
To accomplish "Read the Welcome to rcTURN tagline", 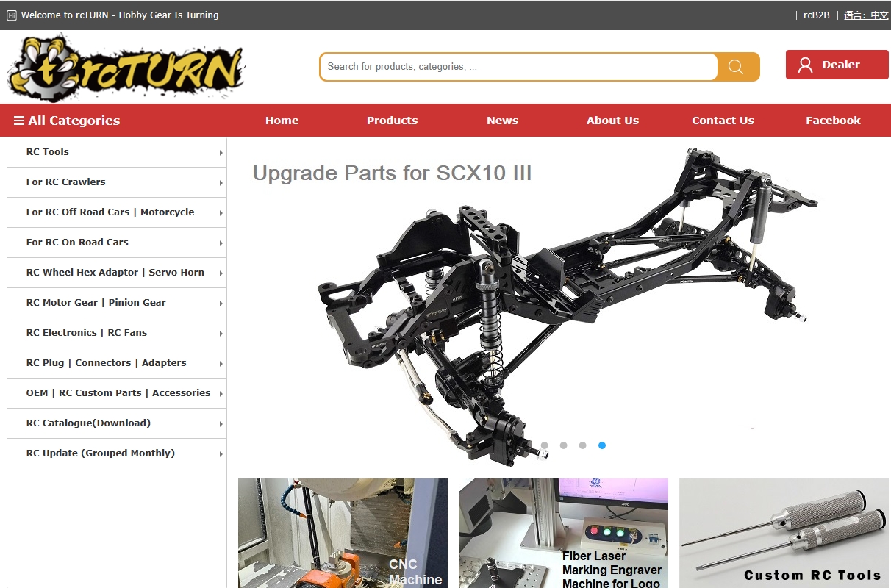I will coord(120,15).
